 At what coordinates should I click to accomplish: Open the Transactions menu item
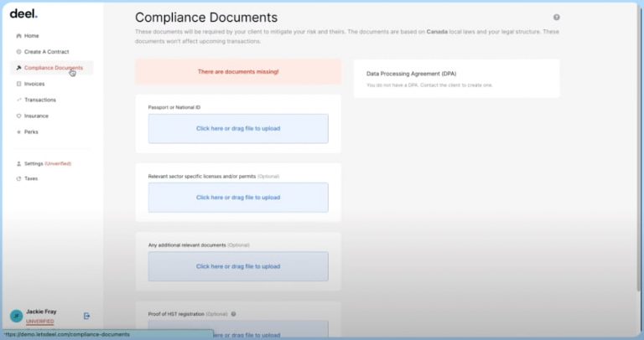39,100
